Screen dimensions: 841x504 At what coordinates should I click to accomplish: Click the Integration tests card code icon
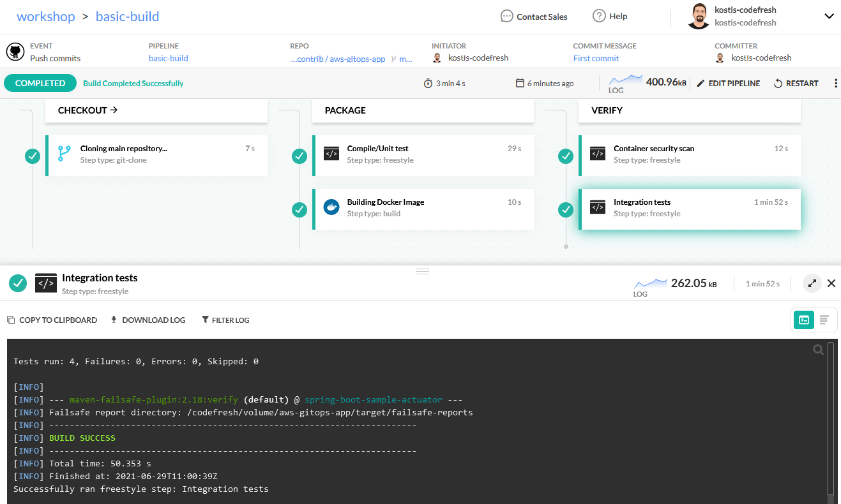pyautogui.click(x=598, y=207)
